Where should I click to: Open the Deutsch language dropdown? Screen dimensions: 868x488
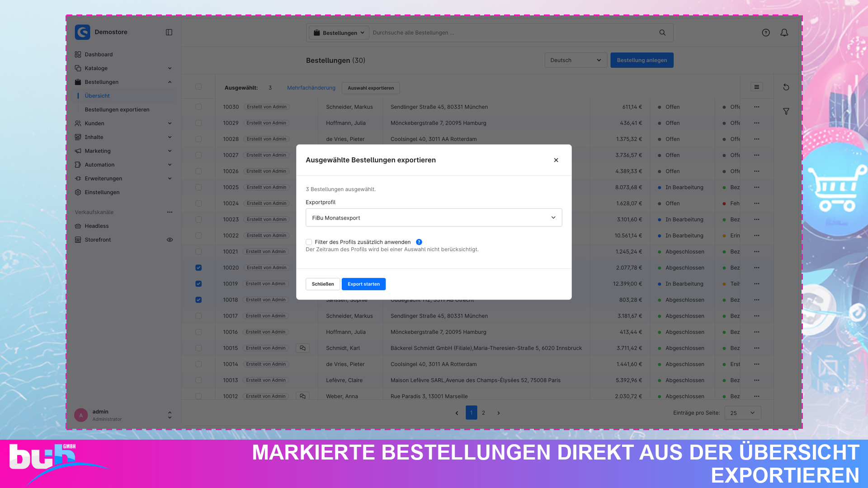(576, 60)
